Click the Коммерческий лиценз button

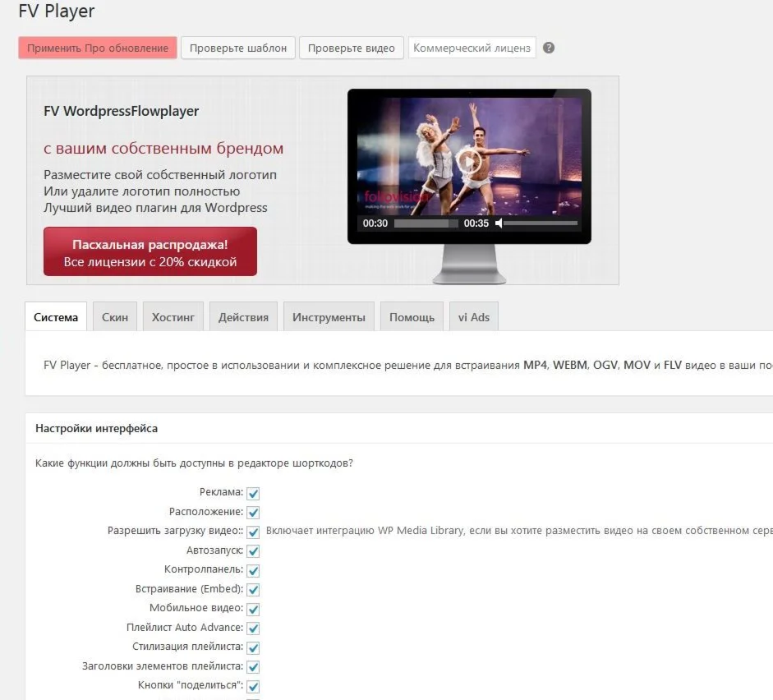pos(472,48)
